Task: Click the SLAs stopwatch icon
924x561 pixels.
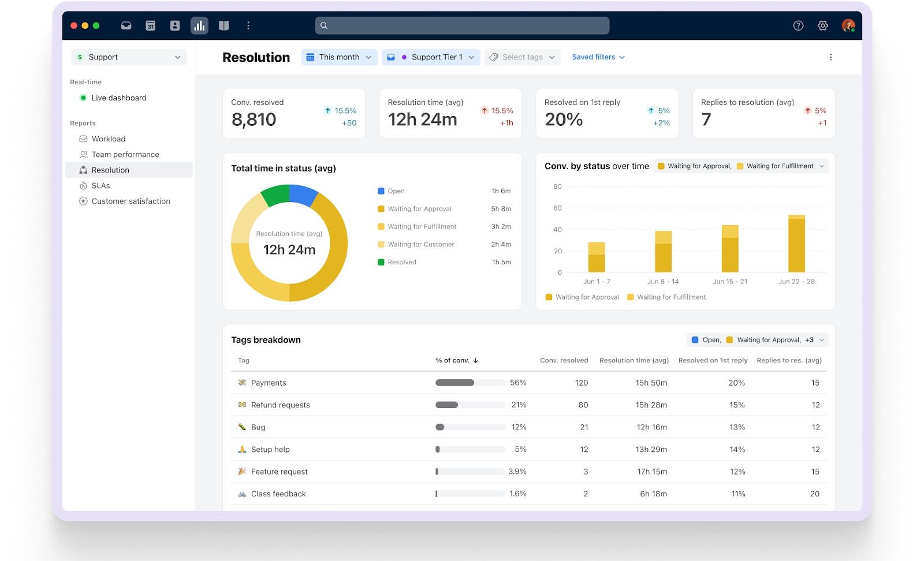Action: pos(83,186)
